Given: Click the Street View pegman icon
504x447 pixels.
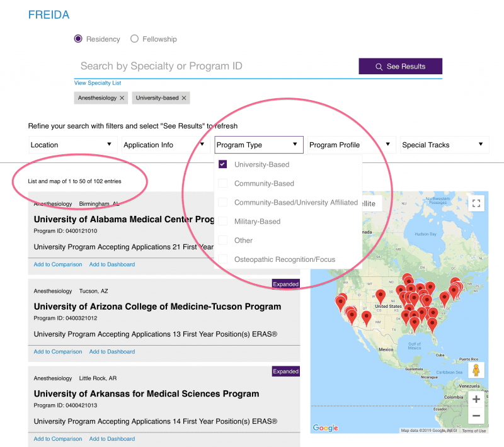Looking at the screenshot, I should pyautogui.click(x=476, y=370).
